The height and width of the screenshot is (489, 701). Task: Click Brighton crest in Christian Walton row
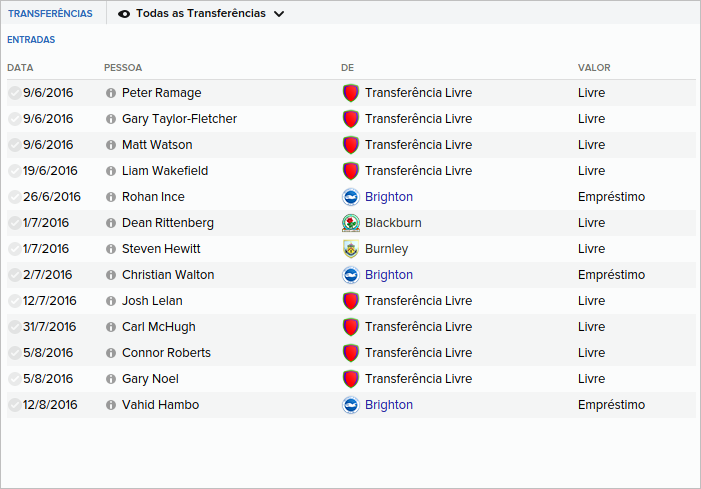tap(350, 275)
